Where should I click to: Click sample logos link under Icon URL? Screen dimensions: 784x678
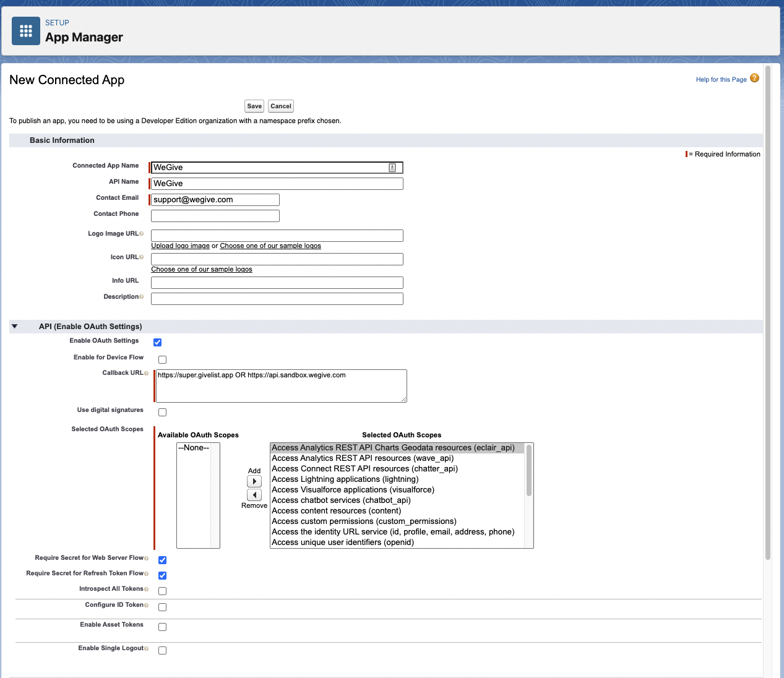click(x=202, y=269)
